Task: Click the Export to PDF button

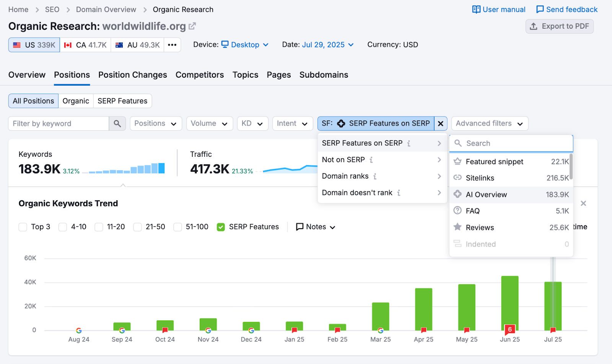Action: click(559, 26)
